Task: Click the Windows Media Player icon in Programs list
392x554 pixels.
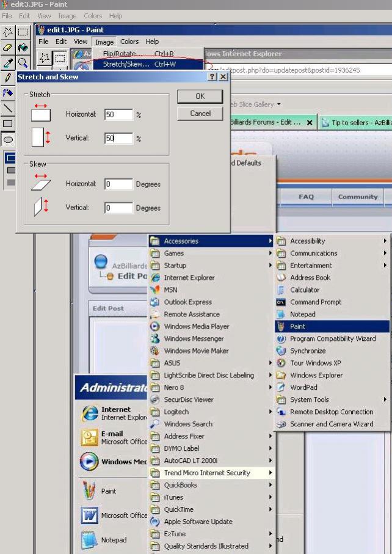Action: pos(155,326)
